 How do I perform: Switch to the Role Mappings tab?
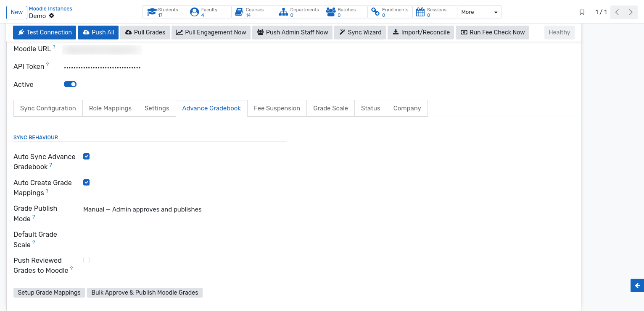110,108
